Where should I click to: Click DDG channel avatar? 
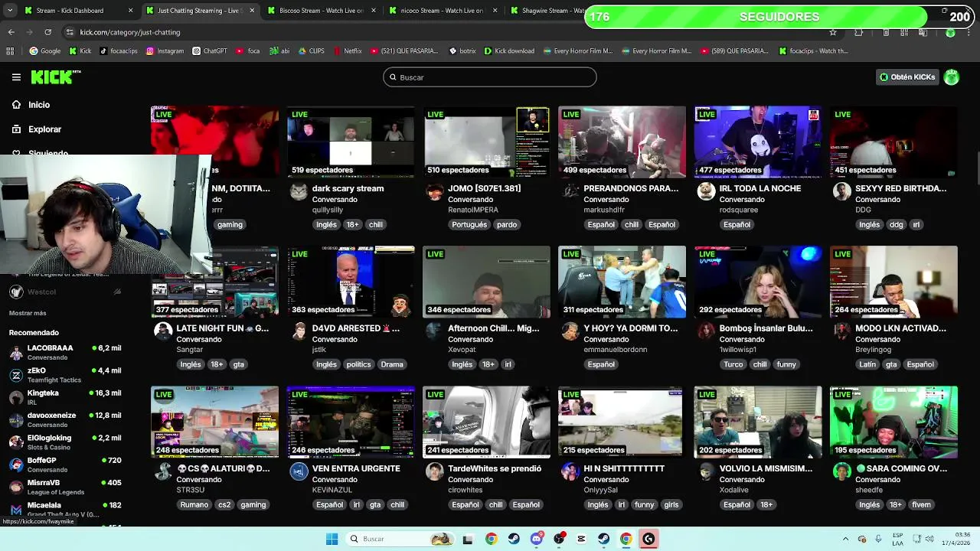click(x=841, y=192)
